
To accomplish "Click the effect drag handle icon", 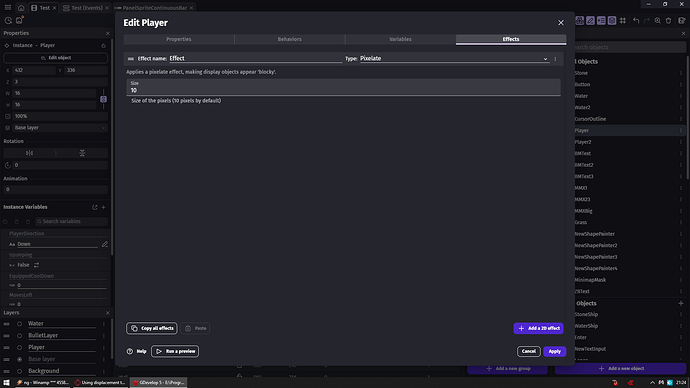I will click(x=131, y=59).
